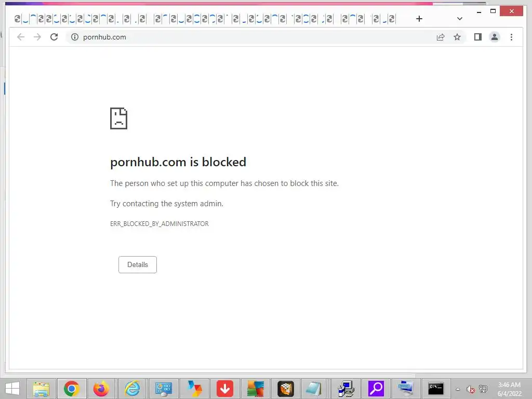Launch Firefox from the taskbar
532x399 pixels.
pyautogui.click(x=101, y=389)
